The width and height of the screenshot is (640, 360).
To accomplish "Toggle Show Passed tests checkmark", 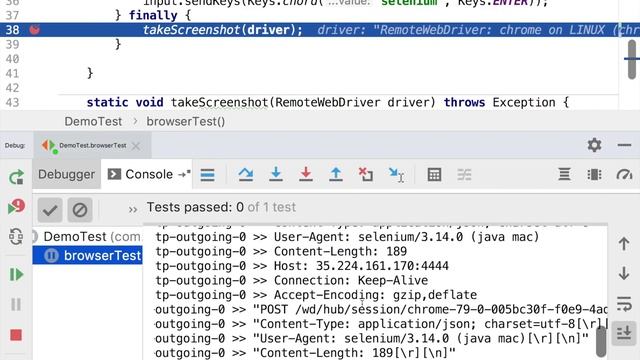I will [x=50, y=210].
